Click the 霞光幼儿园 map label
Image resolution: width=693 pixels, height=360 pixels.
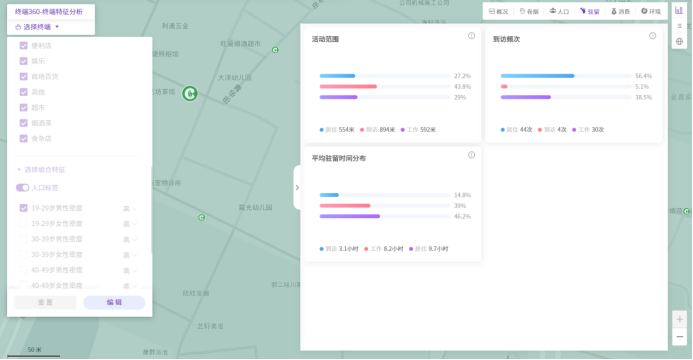pyautogui.click(x=255, y=207)
